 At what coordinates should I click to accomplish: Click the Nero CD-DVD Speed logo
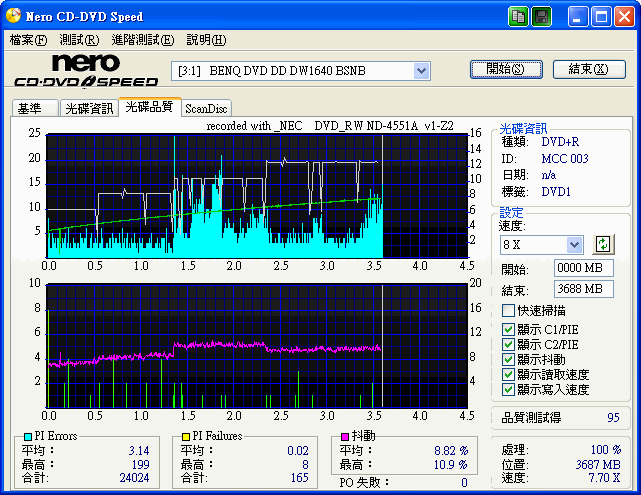(x=86, y=71)
